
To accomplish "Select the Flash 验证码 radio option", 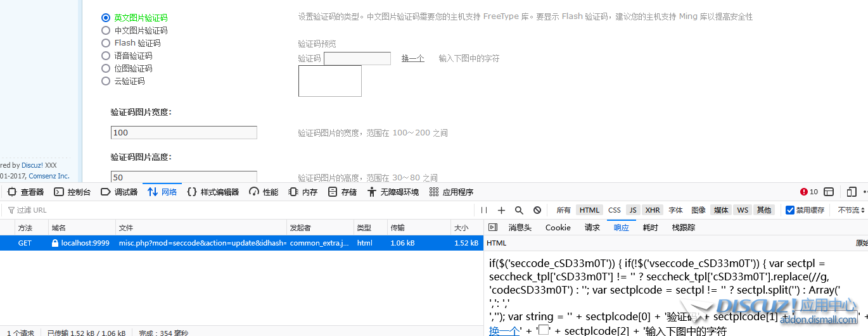I will coord(106,43).
